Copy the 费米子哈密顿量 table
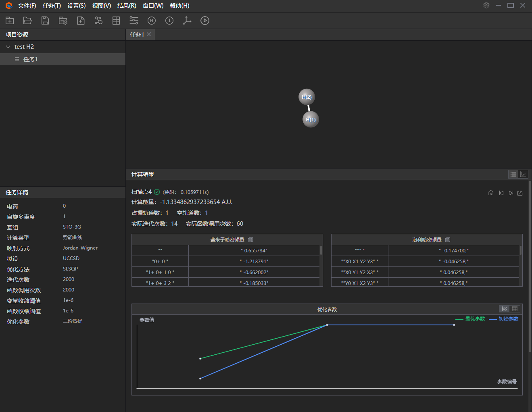The image size is (532, 412). (250, 240)
